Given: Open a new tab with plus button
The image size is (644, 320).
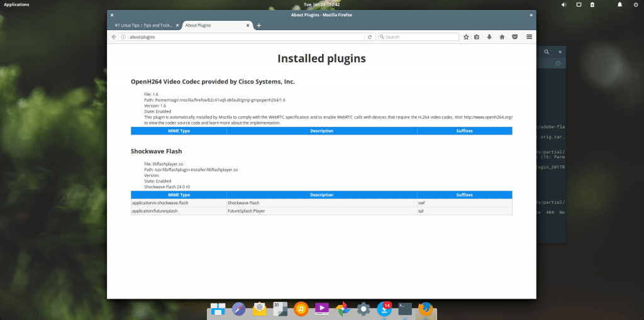Looking at the screenshot, I should point(258,25).
